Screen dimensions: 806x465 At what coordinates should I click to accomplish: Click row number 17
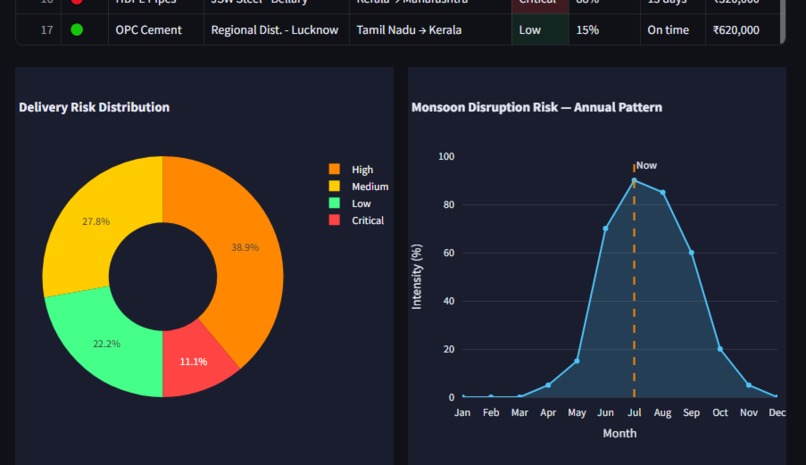[47, 30]
